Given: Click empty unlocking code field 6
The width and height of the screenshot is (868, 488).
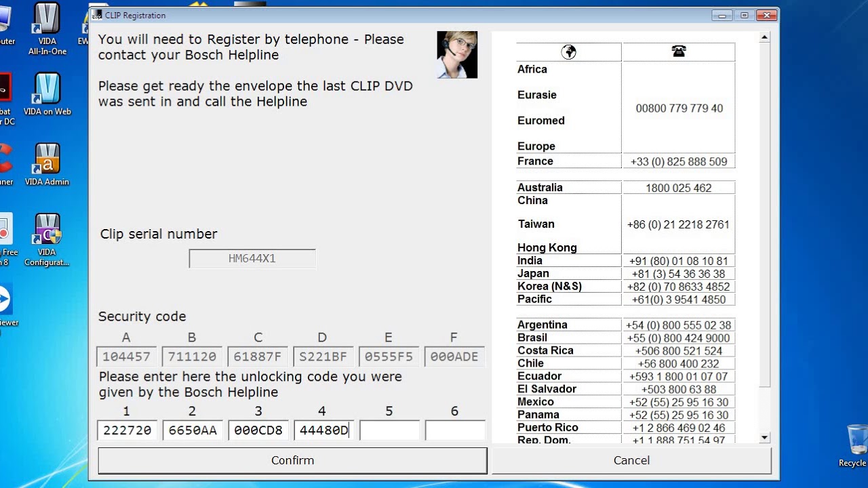Looking at the screenshot, I should (x=455, y=430).
